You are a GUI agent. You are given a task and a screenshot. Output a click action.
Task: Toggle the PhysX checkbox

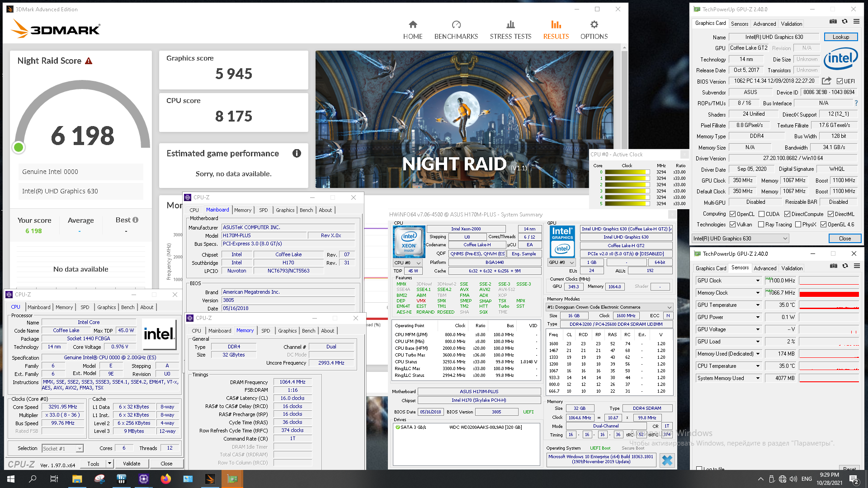(x=798, y=225)
